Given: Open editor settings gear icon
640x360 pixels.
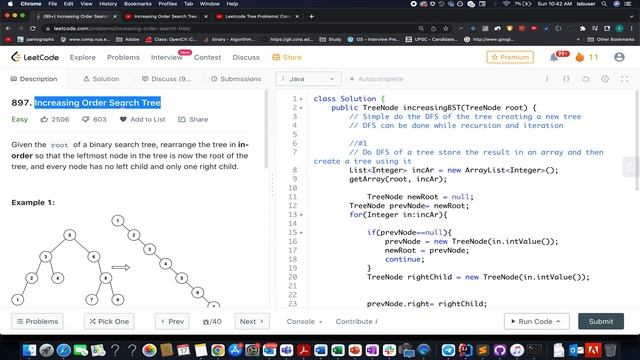Looking at the screenshot, I should [x=605, y=79].
